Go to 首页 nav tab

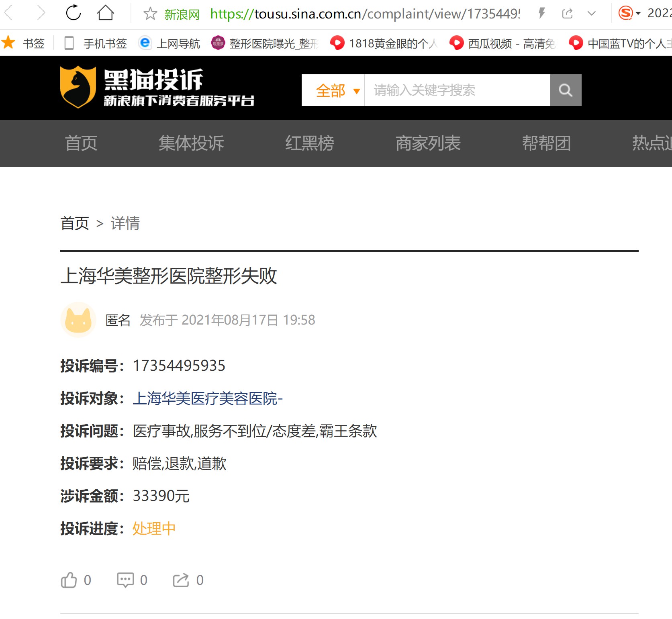(x=81, y=143)
